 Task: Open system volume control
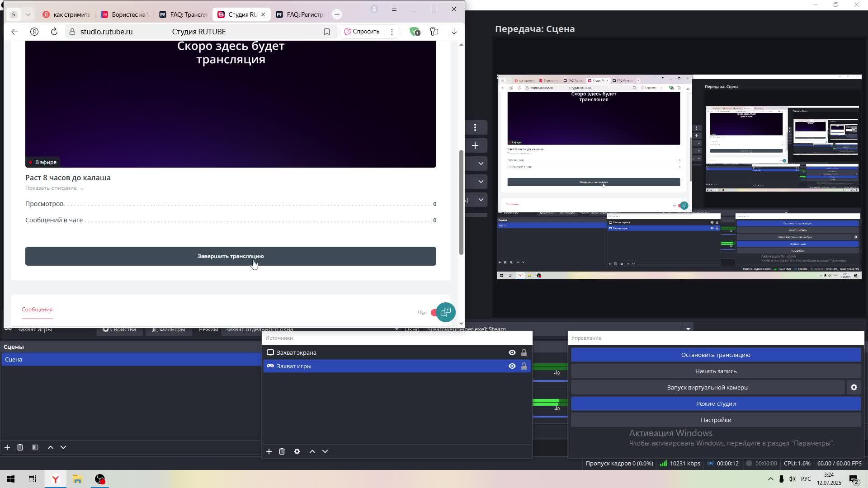pyautogui.click(x=792, y=479)
